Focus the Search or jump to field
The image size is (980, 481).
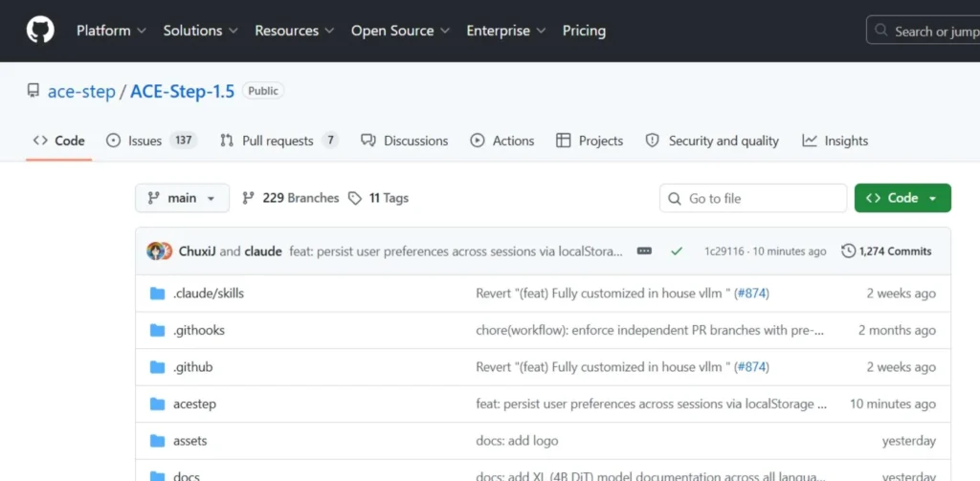(x=924, y=30)
